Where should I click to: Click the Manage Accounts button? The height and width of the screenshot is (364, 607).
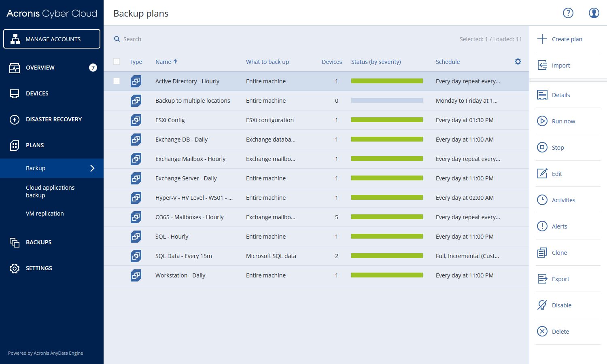52,39
